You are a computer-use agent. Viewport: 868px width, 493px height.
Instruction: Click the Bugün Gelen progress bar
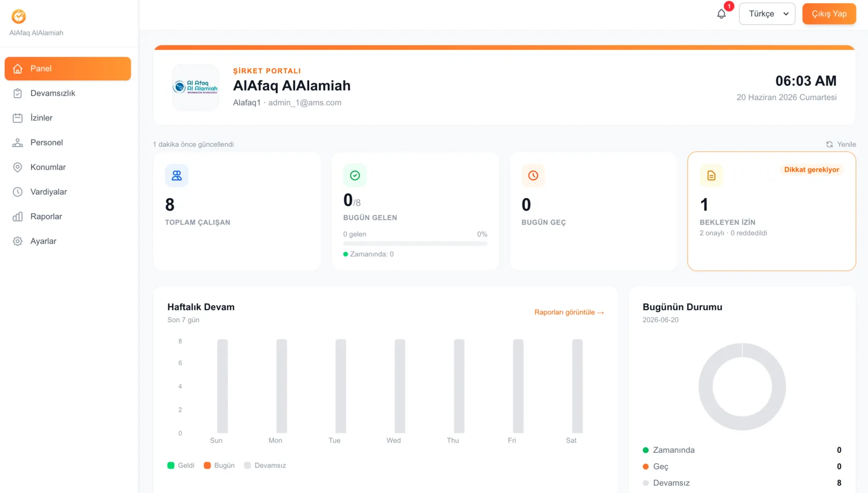point(415,244)
